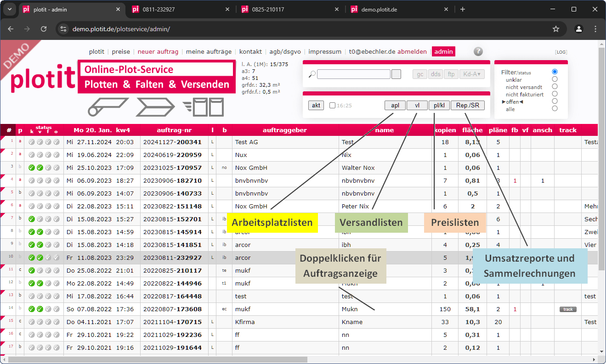The height and width of the screenshot is (364, 606).
Task: Open the browser tab search chevron
Action: click(9, 9)
